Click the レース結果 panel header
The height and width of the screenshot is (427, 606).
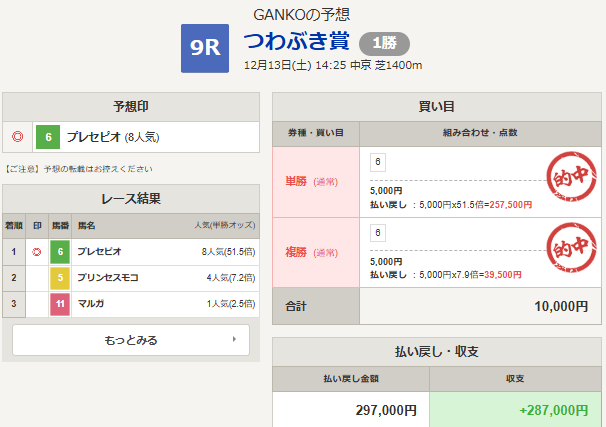point(131,199)
